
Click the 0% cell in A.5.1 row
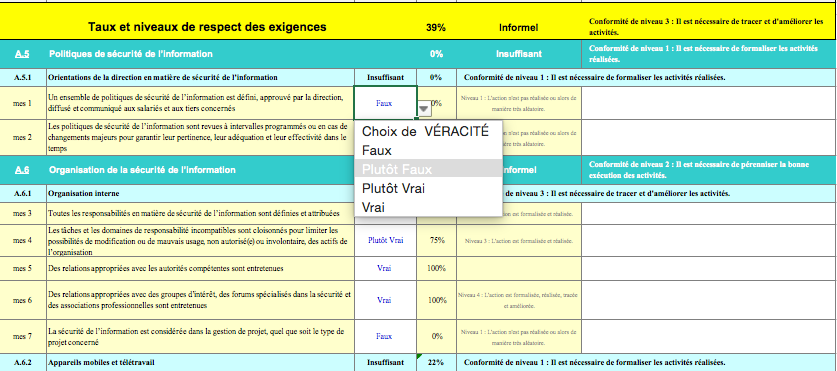[x=437, y=77]
